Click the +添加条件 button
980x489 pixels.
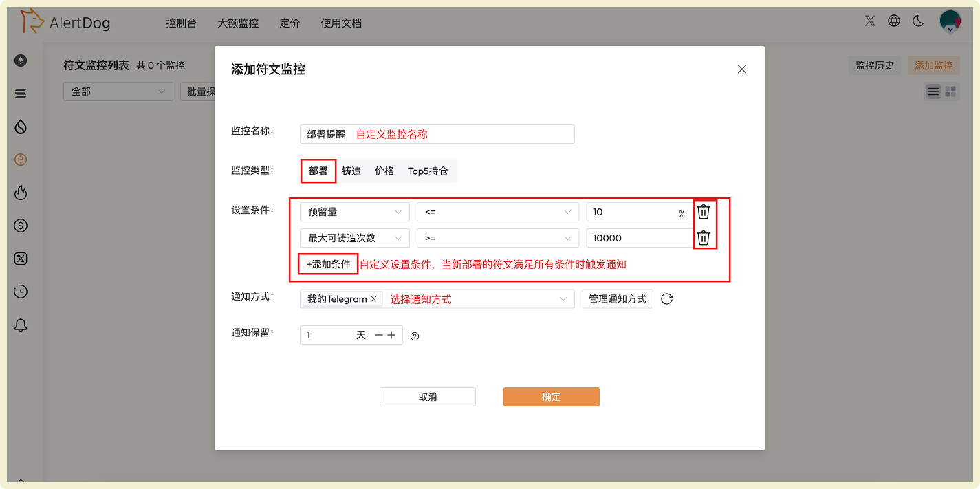click(x=328, y=264)
